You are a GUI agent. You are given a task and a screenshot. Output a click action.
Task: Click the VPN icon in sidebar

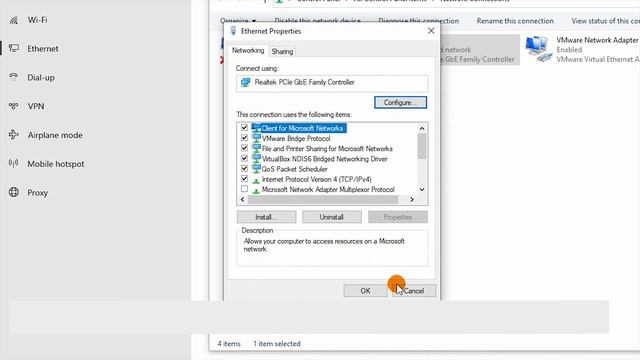(x=13, y=106)
